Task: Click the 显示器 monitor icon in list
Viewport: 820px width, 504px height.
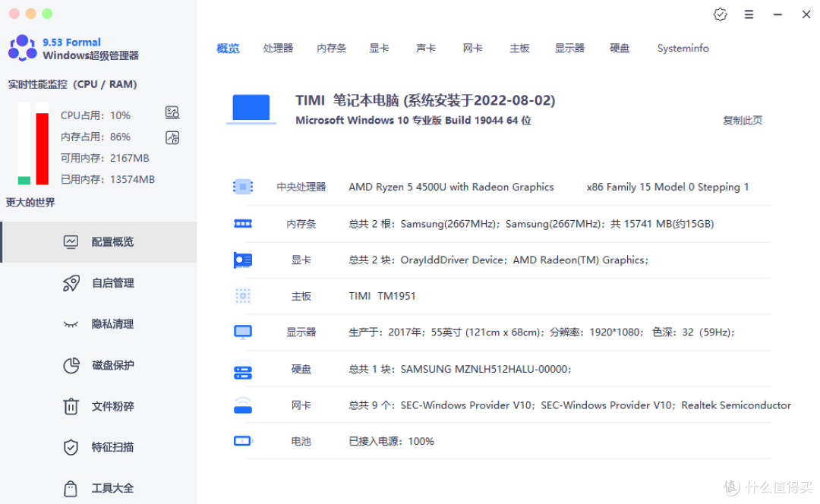Action: coord(243,332)
